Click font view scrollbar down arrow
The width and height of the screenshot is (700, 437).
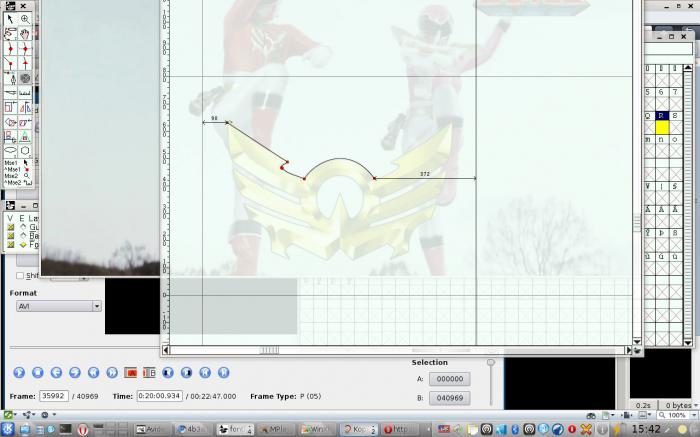(x=688, y=342)
